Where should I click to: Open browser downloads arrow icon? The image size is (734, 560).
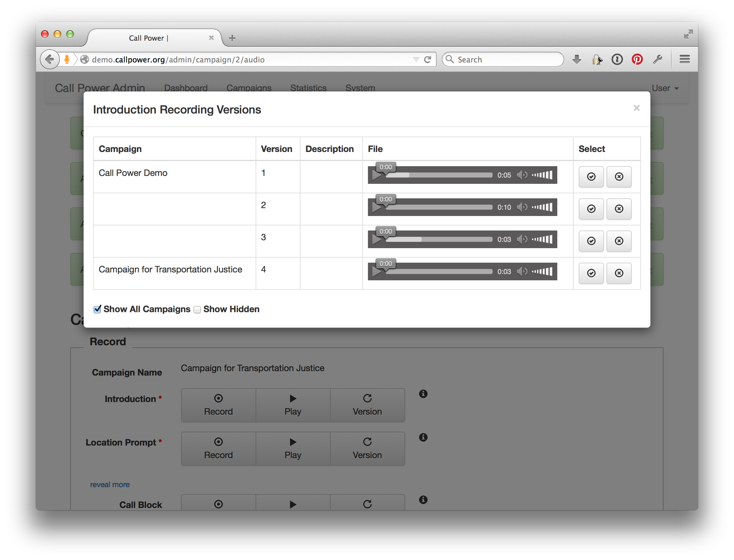tap(577, 59)
